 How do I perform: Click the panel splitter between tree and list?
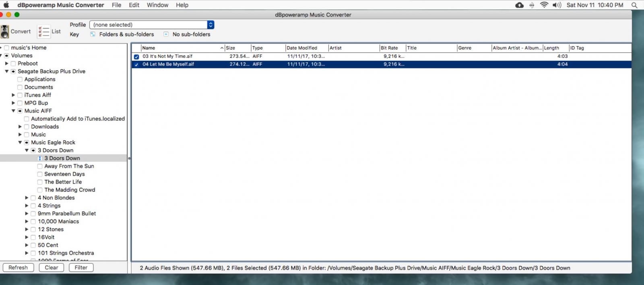tap(129, 158)
